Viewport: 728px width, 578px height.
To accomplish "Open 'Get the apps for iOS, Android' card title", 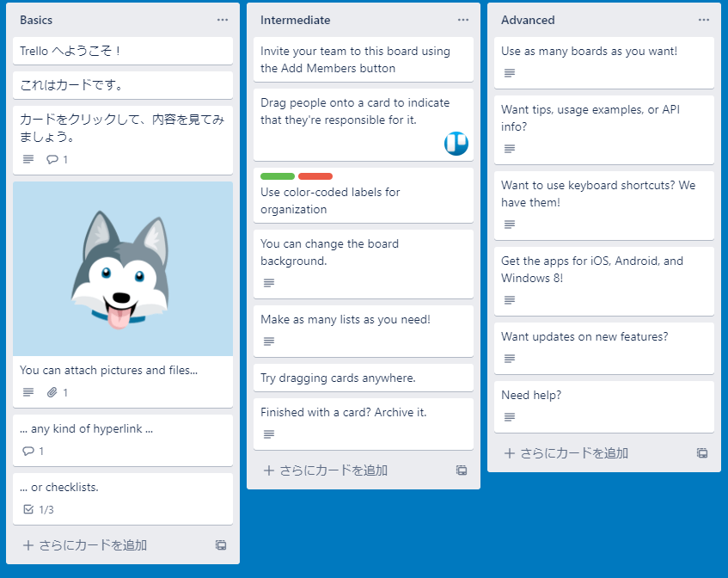I will 592,269.
